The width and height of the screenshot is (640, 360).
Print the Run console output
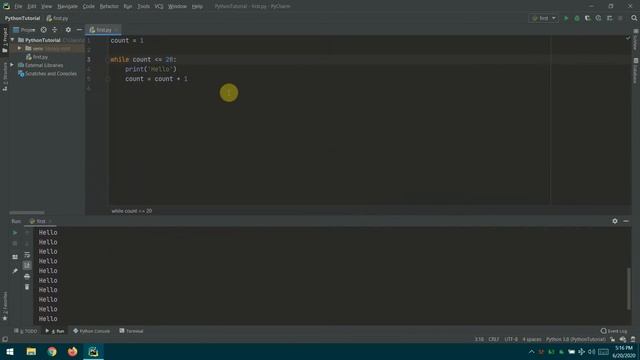pyautogui.click(x=27, y=277)
